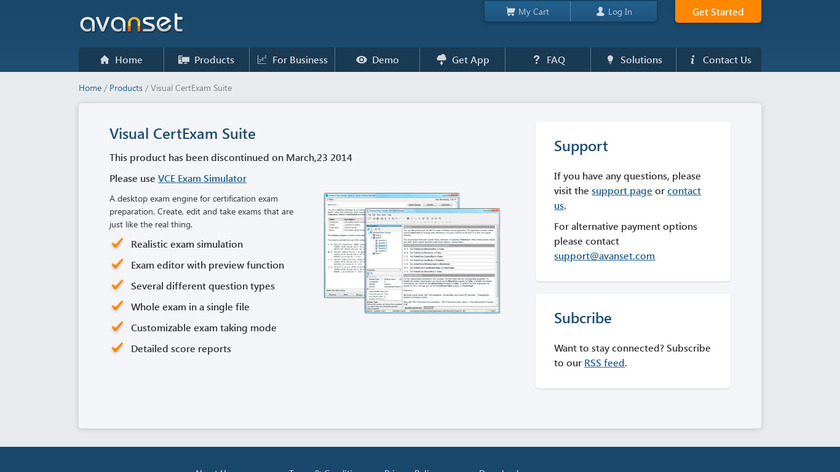
Task: Open the Get App menu item
Action: click(x=462, y=59)
